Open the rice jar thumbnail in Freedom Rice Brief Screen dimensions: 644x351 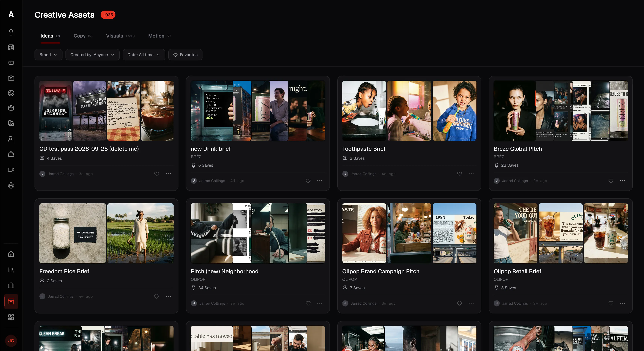click(72, 233)
